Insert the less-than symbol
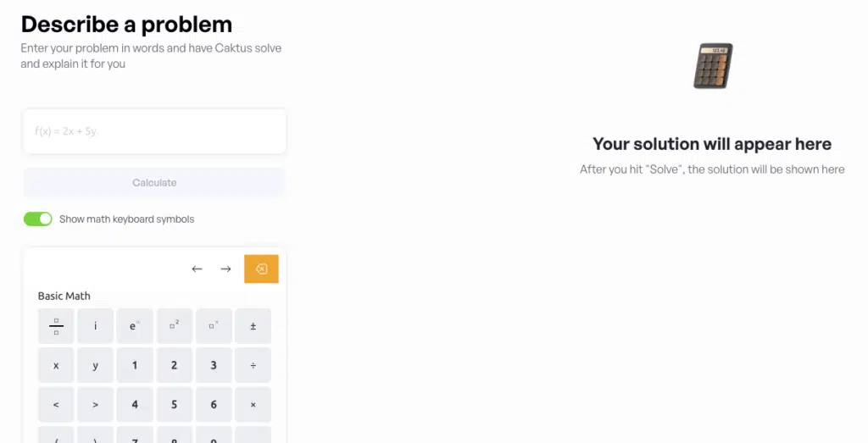Screen dimensions: 868x443 [56, 405]
